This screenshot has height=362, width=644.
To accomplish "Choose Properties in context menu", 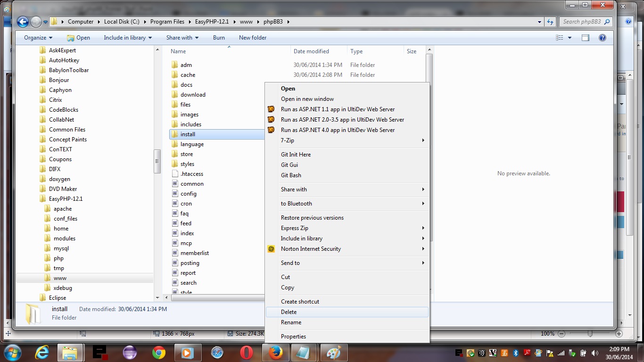I will [x=347, y=337].
